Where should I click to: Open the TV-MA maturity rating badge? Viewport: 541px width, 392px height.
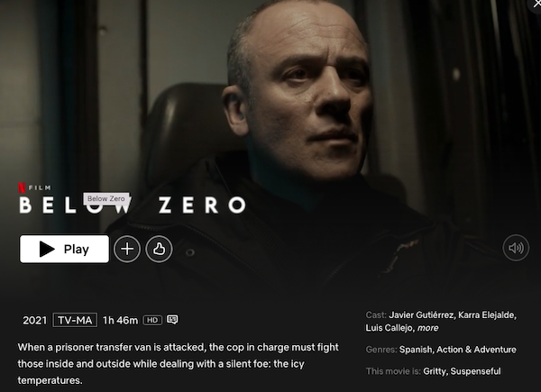click(x=75, y=320)
